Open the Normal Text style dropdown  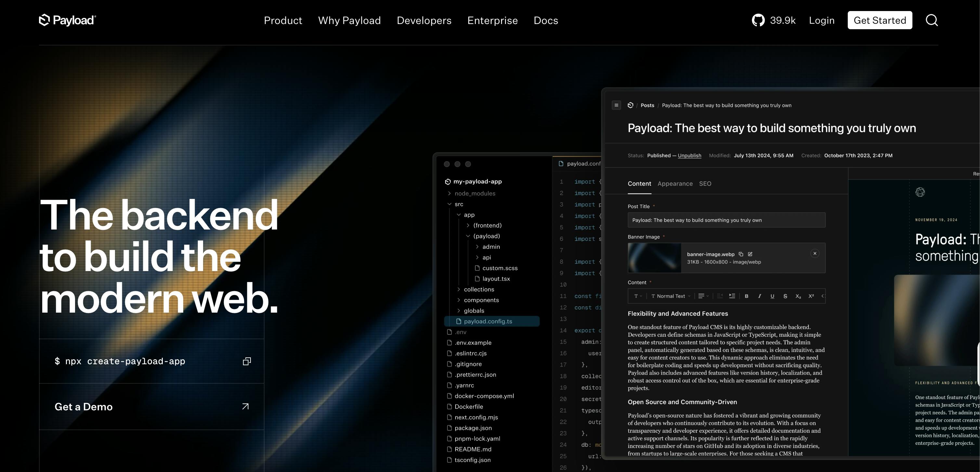point(671,296)
